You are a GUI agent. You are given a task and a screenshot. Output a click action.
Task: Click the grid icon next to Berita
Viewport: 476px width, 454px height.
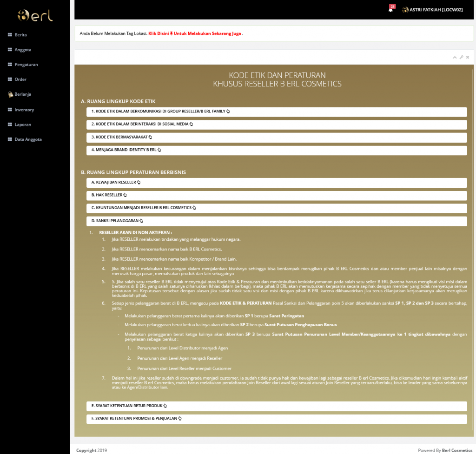coord(10,35)
